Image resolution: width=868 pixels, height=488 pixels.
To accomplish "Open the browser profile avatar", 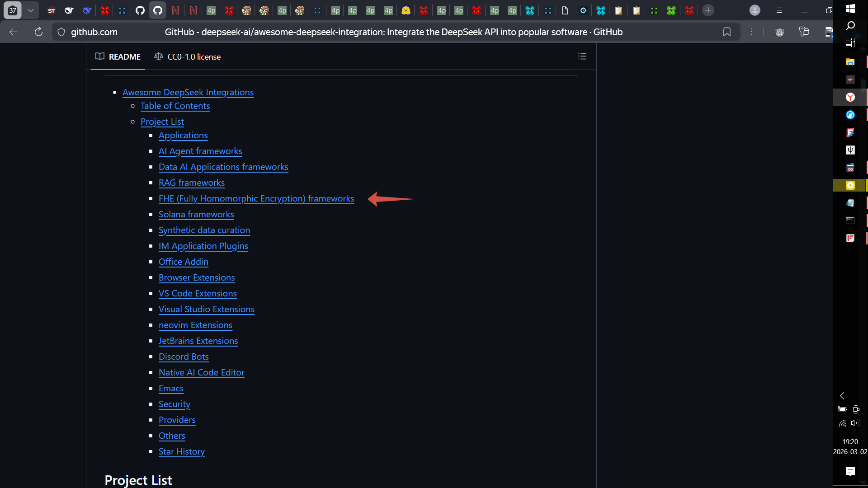I will tap(755, 10).
